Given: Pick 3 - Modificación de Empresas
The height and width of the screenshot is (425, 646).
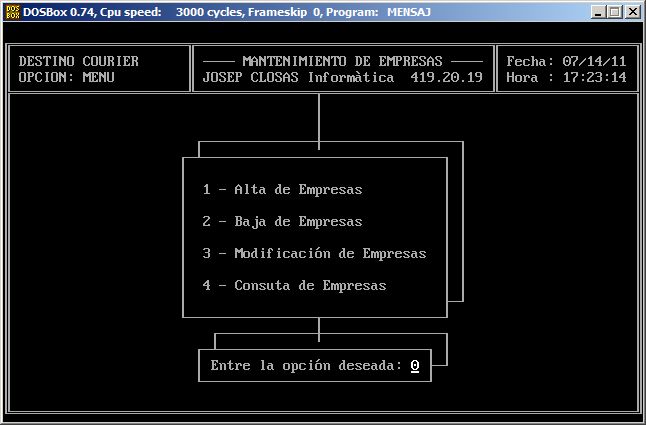Looking at the screenshot, I should [314, 253].
